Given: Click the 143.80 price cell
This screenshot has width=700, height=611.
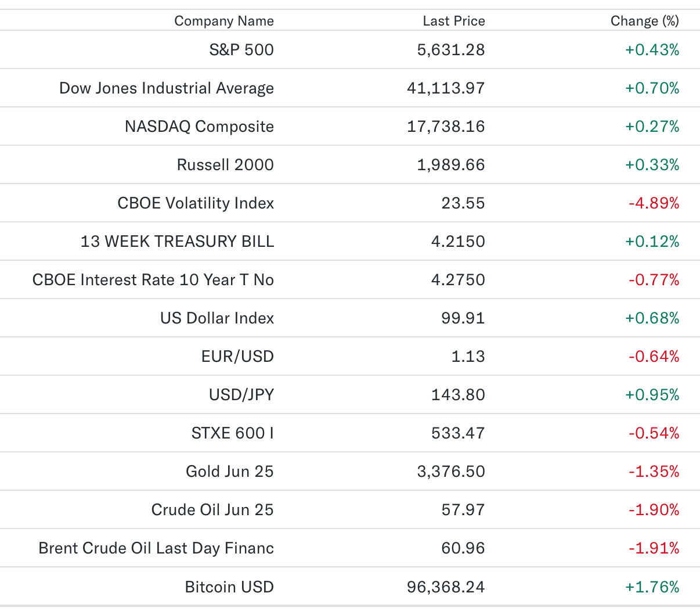Looking at the screenshot, I should [x=458, y=395].
